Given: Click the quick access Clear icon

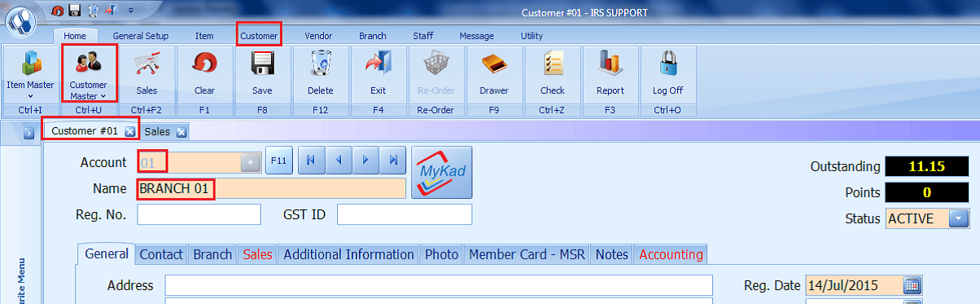Looking at the screenshot, I should 58,11.
